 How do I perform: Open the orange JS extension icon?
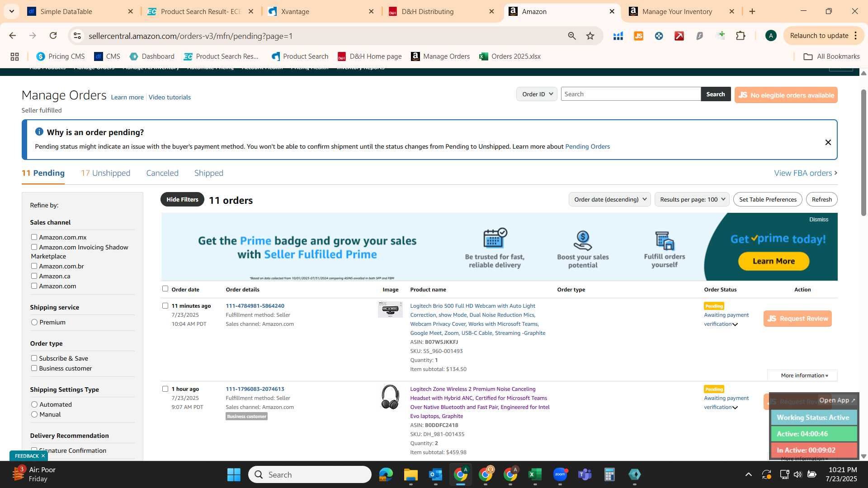(638, 36)
